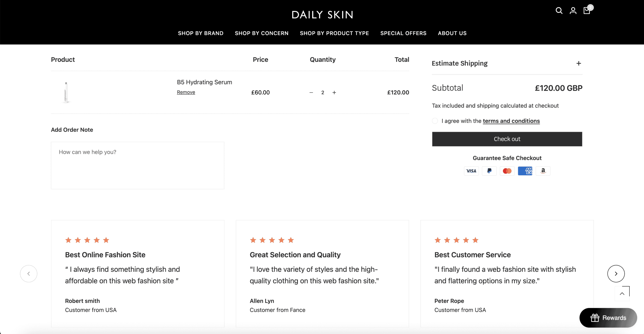This screenshot has width=644, height=334.
Task: Open the shopping cart bag icon
Action: coord(587,11)
